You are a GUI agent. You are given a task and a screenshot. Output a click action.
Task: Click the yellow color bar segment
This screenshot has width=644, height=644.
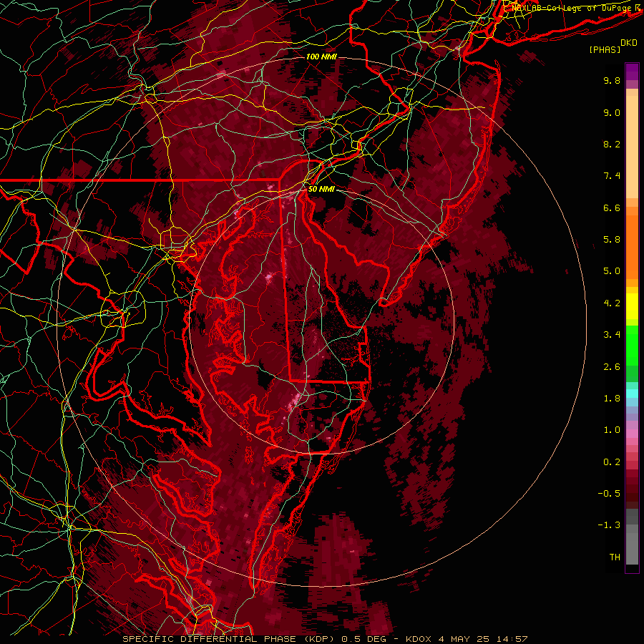[x=632, y=306]
